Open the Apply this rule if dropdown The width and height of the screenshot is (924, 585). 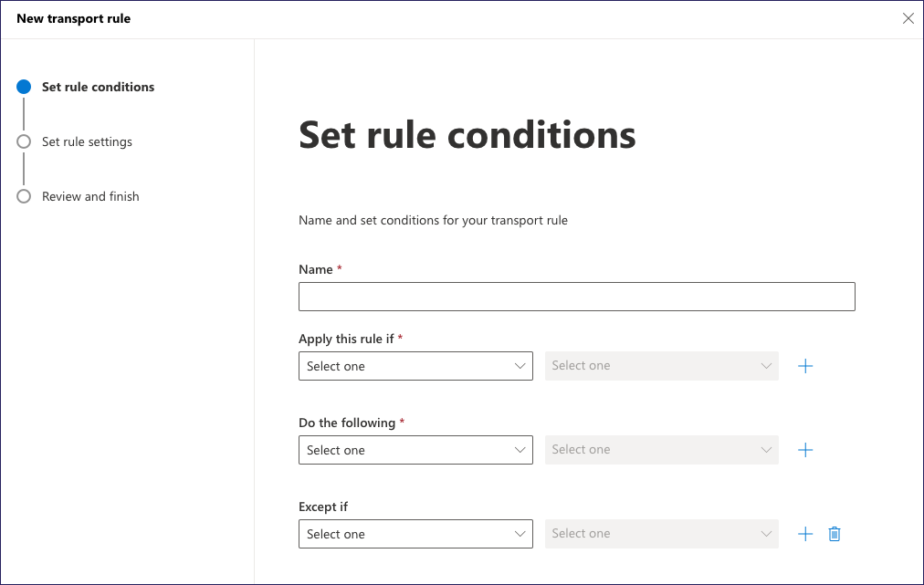[x=415, y=365]
